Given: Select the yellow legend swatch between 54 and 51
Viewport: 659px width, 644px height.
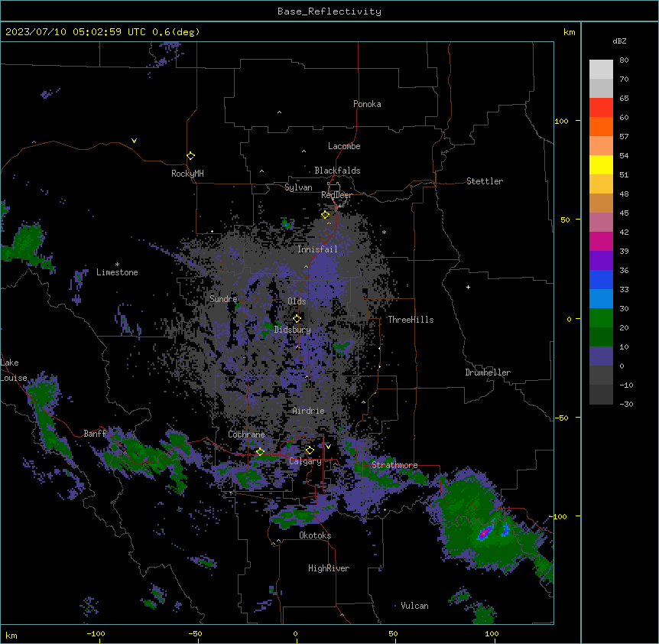Looking at the screenshot, I should click(601, 164).
